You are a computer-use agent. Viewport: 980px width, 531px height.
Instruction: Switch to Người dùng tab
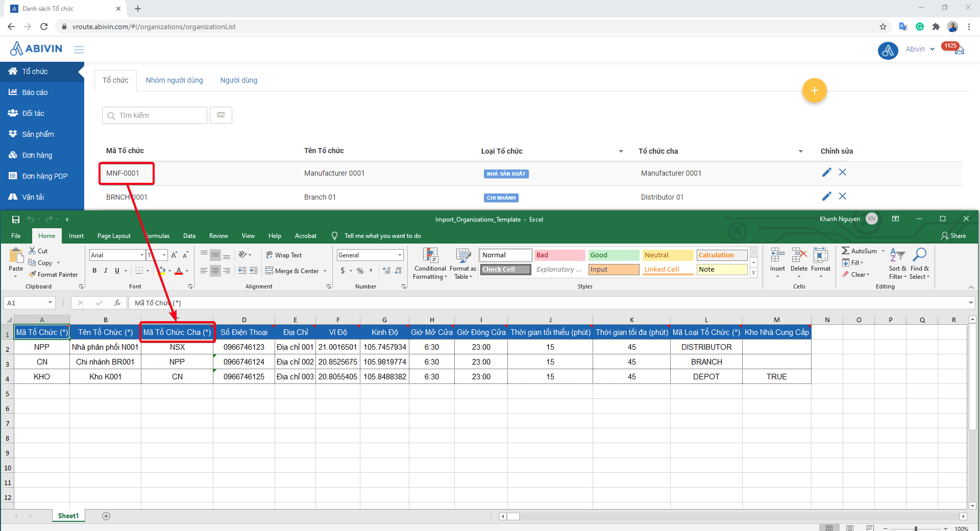[239, 80]
